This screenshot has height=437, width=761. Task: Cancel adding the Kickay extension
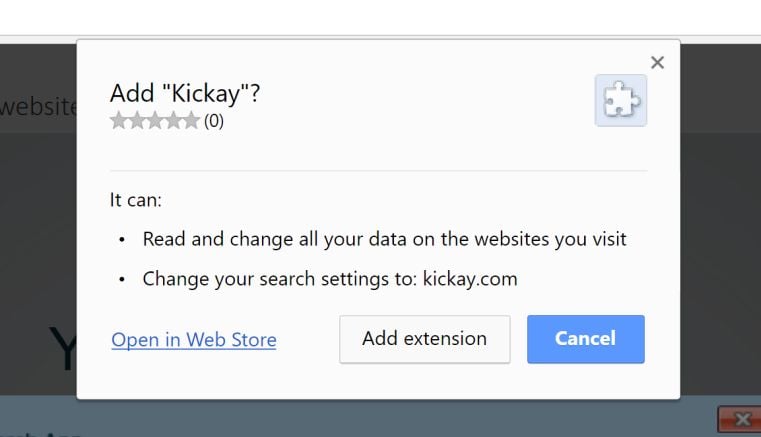pyautogui.click(x=585, y=339)
